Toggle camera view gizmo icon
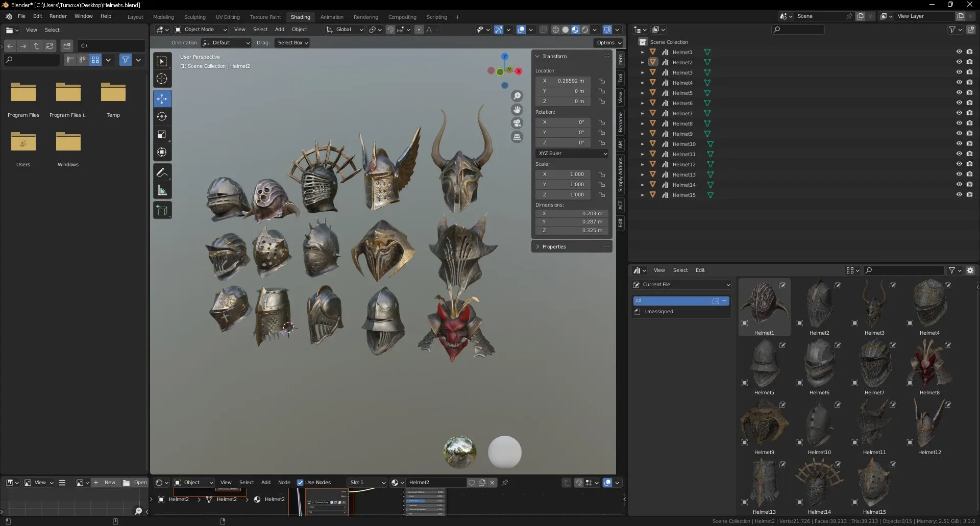Image resolution: width=980 pixels, height=526 pixels. click(517, 123)
